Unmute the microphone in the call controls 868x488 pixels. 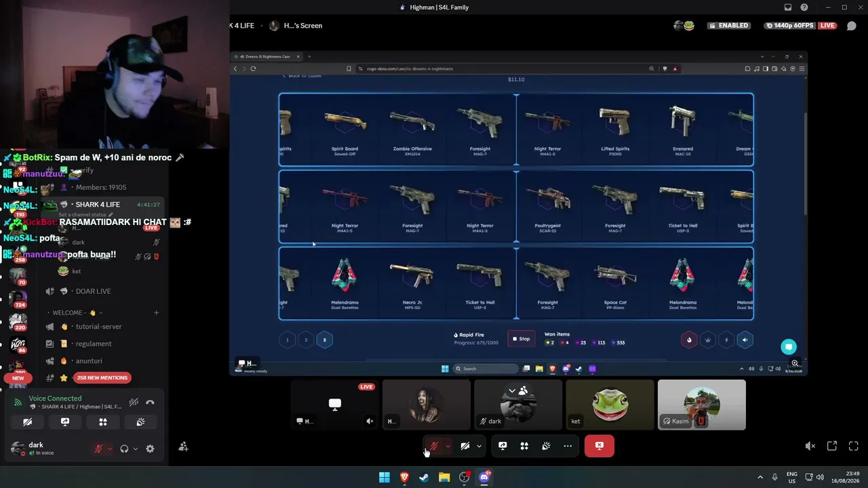(x=433, y=446)
